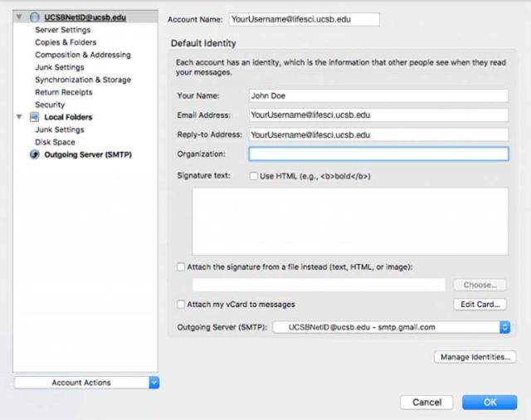Collapse the Local Folders tree
This screenshot has width=531, height=420.
[19, 117]
